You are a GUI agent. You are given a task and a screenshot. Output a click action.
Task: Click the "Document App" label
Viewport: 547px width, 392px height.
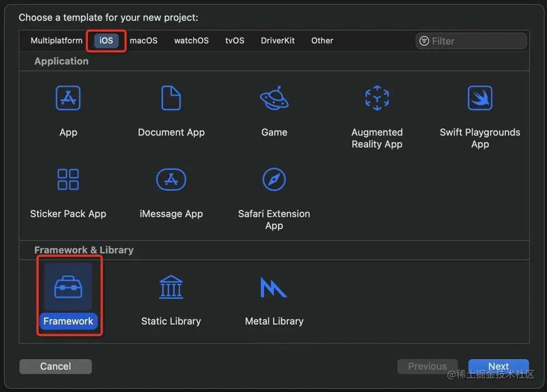click(171, 132)
